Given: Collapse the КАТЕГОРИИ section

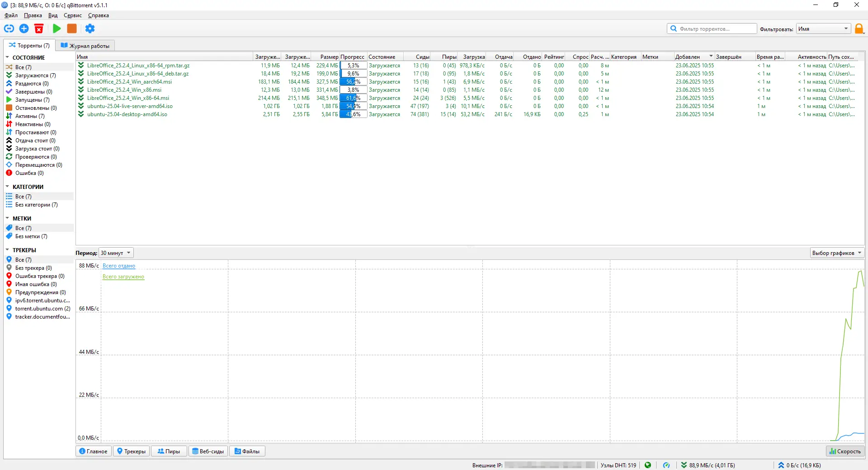Looking at the screenshot, I should click(7, 187).
